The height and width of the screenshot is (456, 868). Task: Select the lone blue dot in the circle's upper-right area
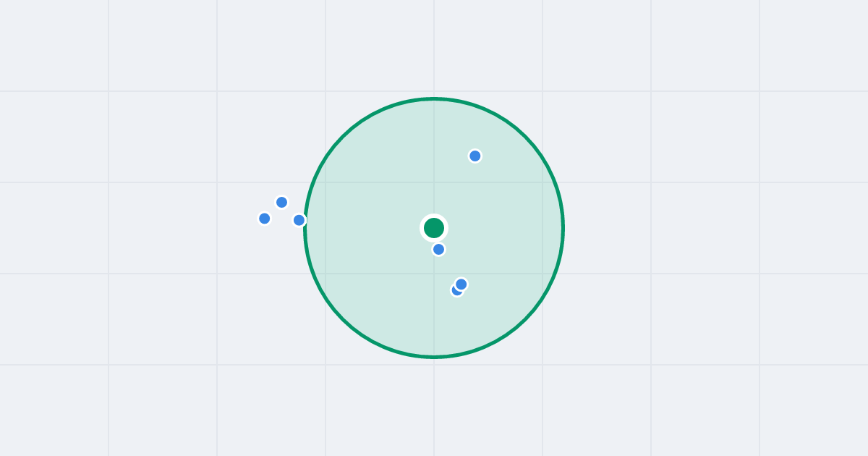(x=475, y=156)
